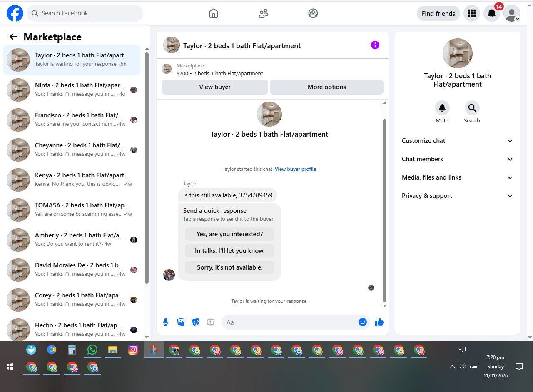Open the Amberly conversation
The image size is (533, 392).
[72, 240]
